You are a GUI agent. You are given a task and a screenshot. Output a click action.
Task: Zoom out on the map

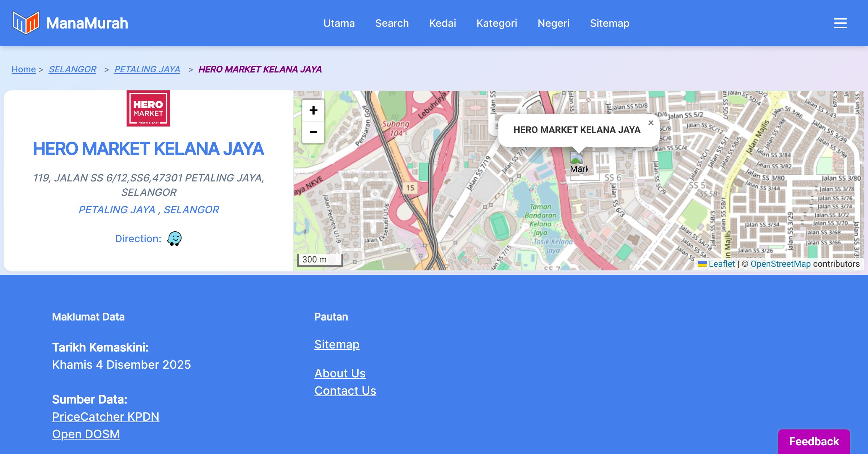point(313,132)
